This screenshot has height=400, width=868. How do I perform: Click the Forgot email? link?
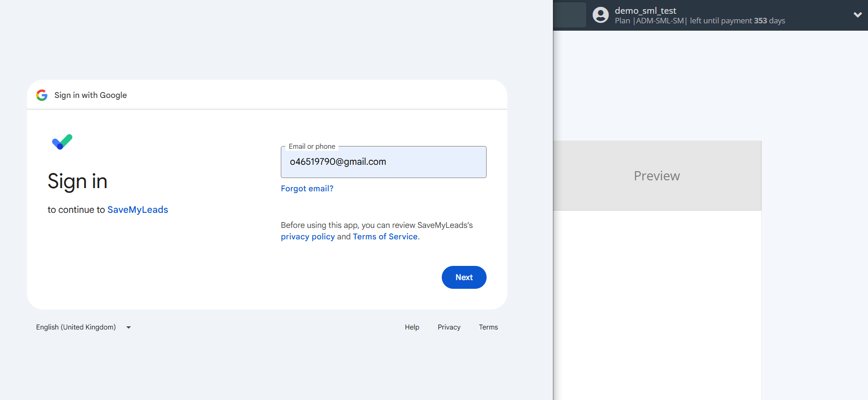307,189
